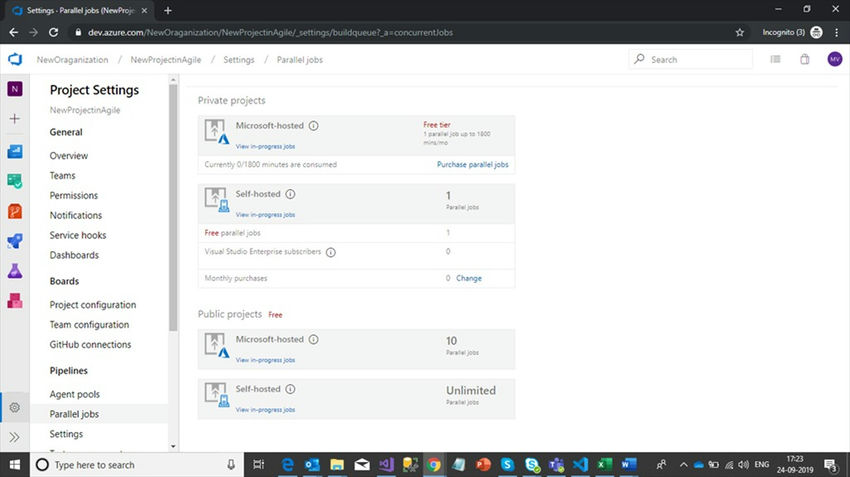Image resolution: width=850 pixels, height=477 pixels.
Task: Click info icon next to public Self-hosted
Action: tap(291, 389)
